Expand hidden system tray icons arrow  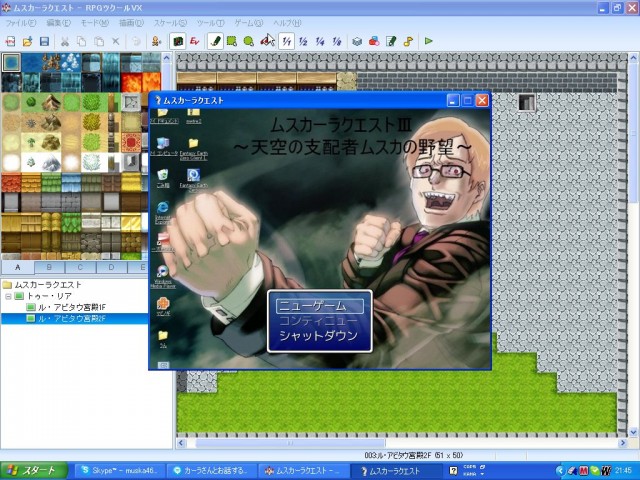pyautogui.click(x=560, y=471)
